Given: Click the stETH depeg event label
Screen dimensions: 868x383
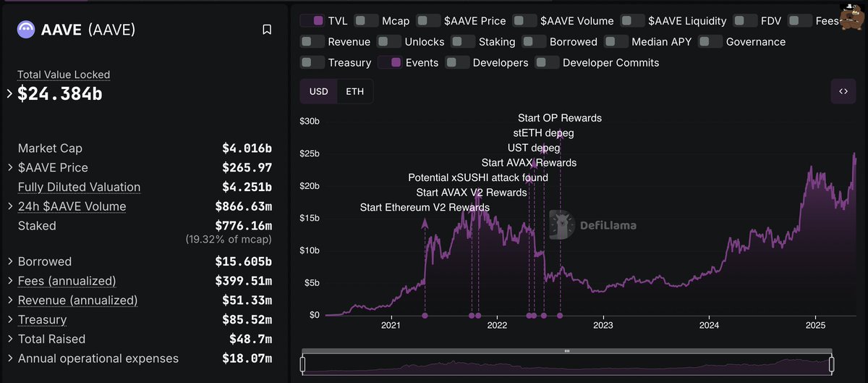Looking at the screenshot, I should tap(542, 133).
